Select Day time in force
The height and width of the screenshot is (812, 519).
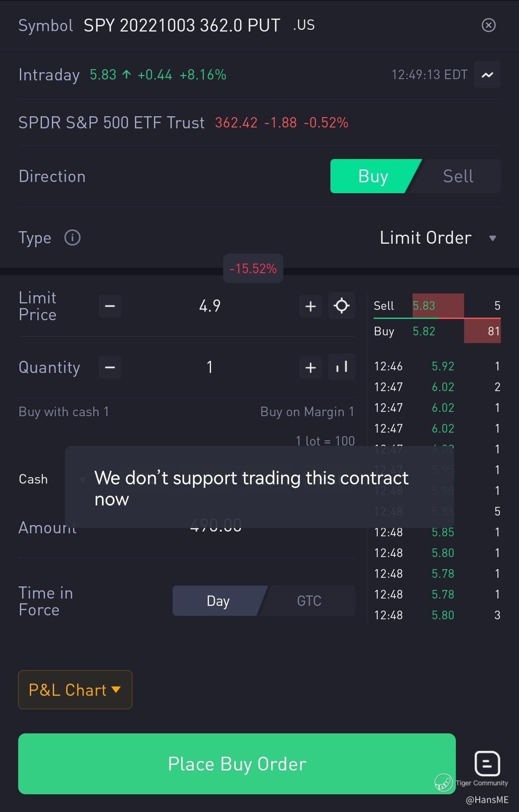point(218,601)
